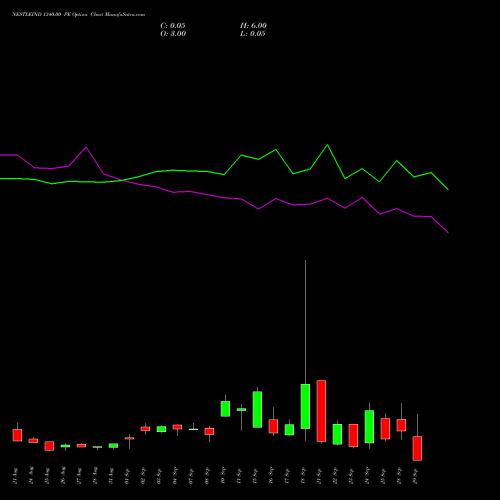
Task: Click the red candle on 23 Sep
Action: pos(353,435)
